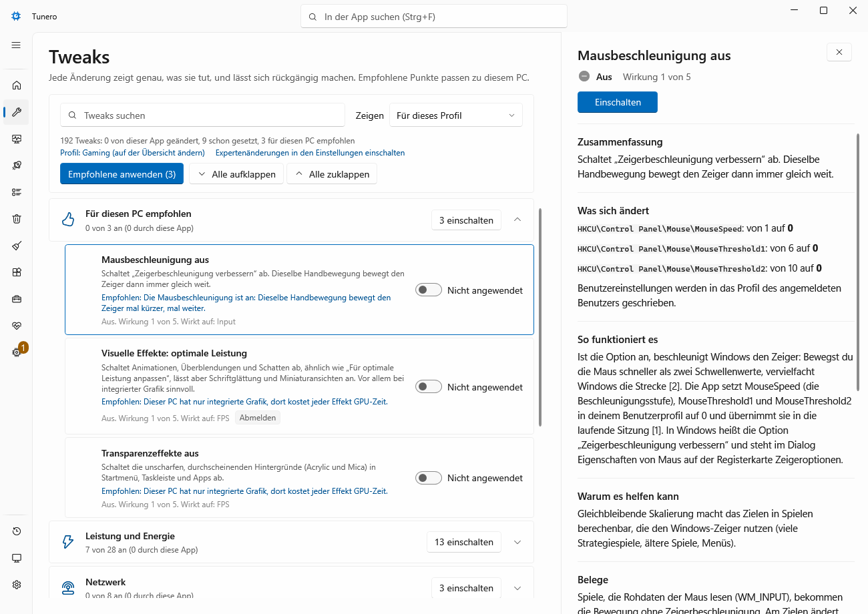Click 'Alle zuklappen' to collapse all
The height and width of the screenshot is (614, 868).
click(x=332, y=174)
